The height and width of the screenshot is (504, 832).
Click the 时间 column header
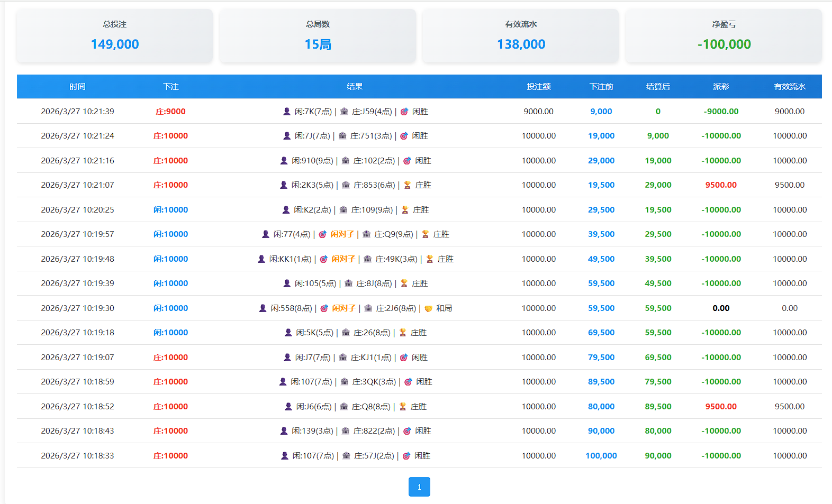pyautogui.click(x=77, y=87)
